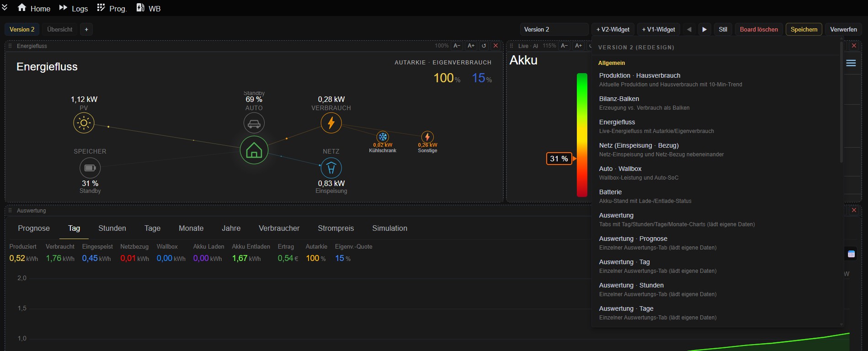
Task: Add the Auto · Wallbox widget
Action: tap(716, 173)
